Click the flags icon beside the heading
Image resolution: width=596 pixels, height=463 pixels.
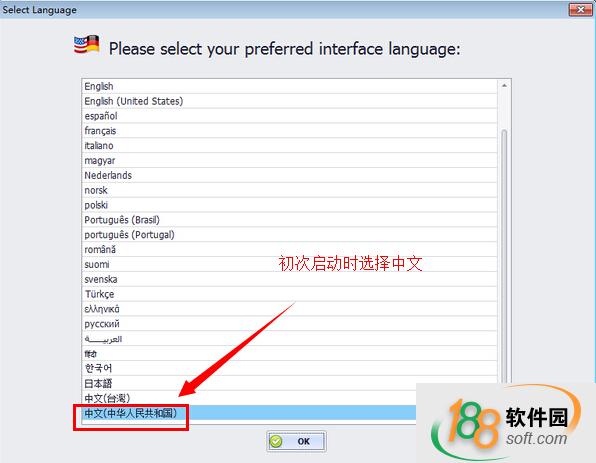pyautogui.click(x=87, y=44)
